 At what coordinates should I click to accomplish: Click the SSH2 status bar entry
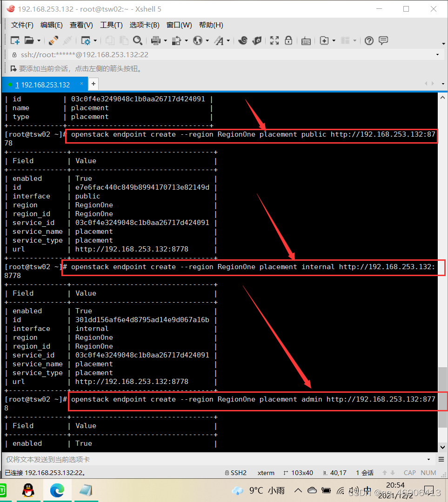[x=236, y=473]
